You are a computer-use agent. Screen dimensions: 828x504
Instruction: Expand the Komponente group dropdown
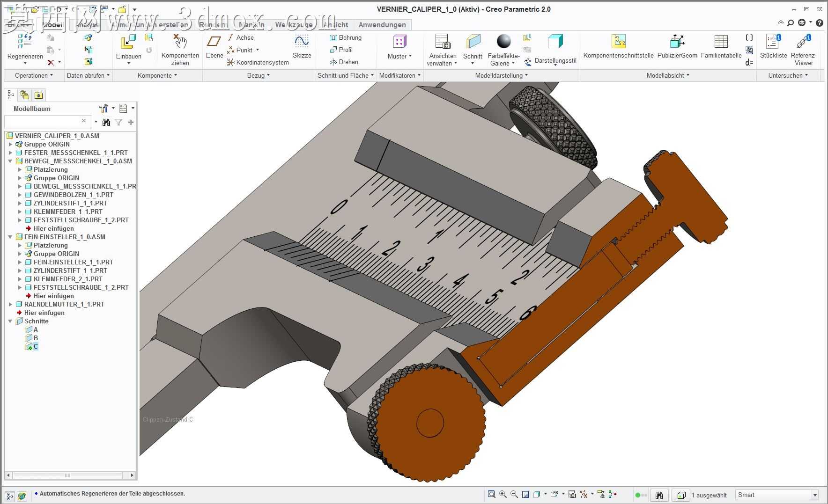tap(157, 75)
